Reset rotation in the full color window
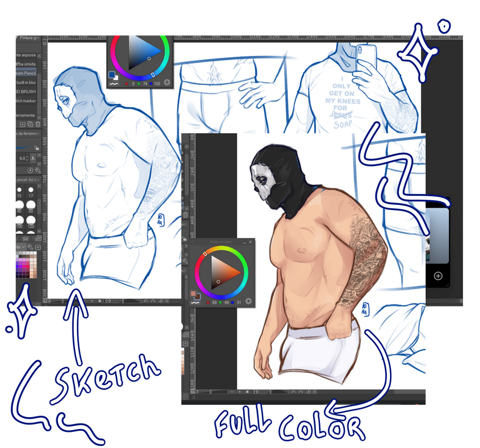The image size is (480, 448). click(309, 392)
